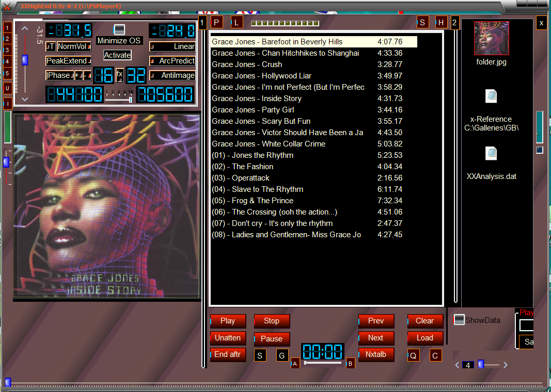The width and height of the screenshot is (551, 392).
Task: Select left sidebar button 4
Action: click(x=7, y=62)
